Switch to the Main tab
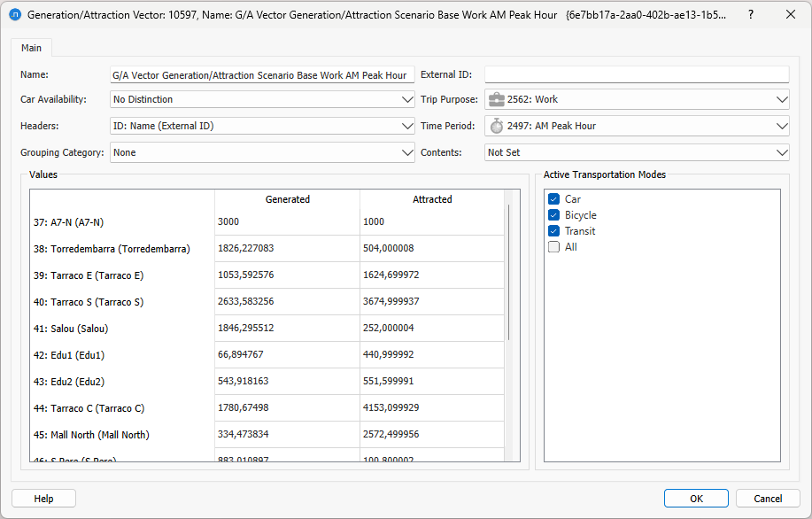812x519 pixels. pyautogui.click(x=31, y=48)
